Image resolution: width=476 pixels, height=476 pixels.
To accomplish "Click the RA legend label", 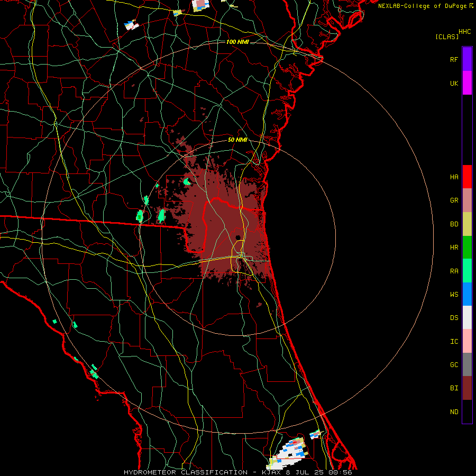I will tap(454, 271).
